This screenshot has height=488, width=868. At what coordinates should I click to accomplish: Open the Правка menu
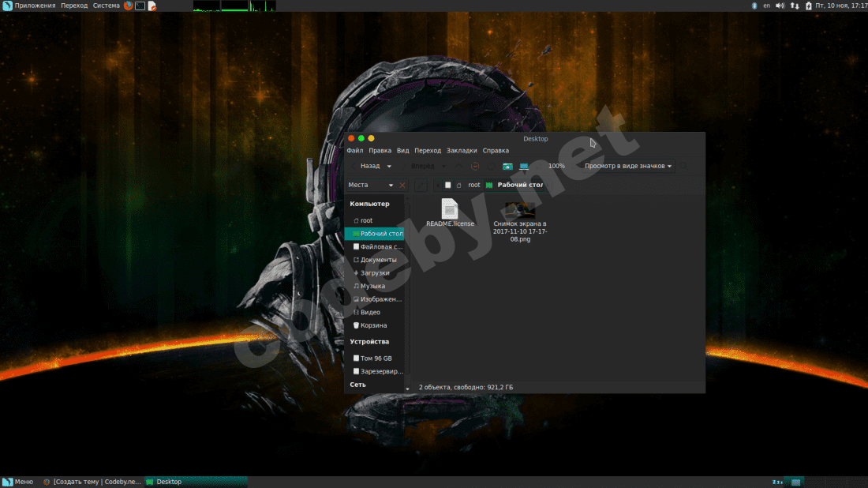[x=380, y=151]
